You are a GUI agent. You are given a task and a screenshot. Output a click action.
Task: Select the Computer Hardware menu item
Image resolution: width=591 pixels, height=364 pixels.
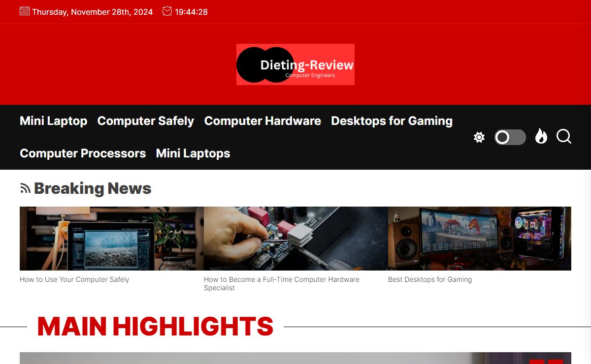[263, 121]
